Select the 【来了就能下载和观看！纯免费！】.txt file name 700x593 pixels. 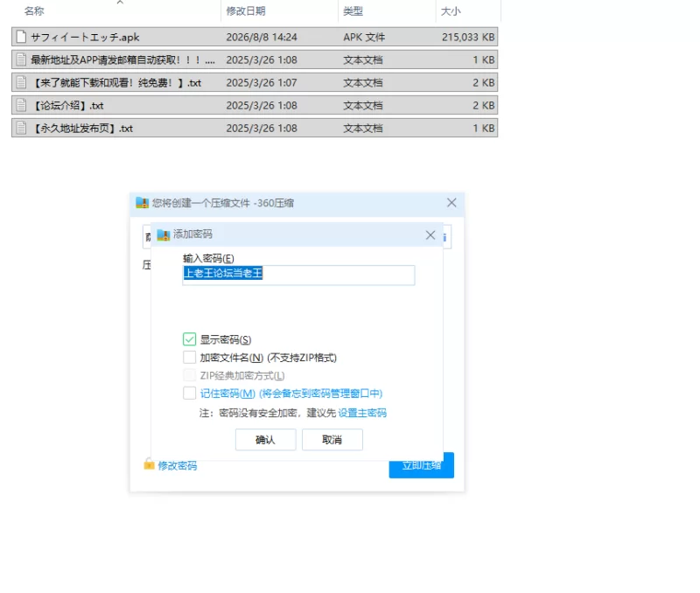tap(116, 82)
